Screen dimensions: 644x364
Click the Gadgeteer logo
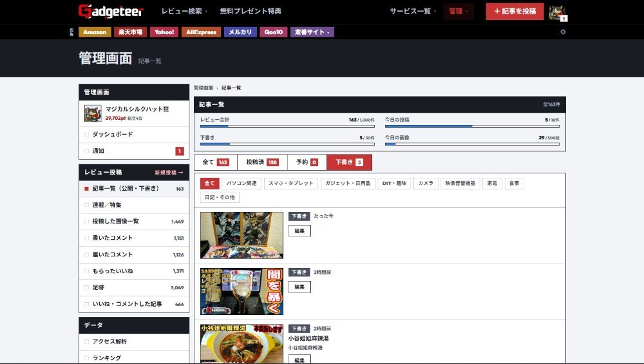click(x=111, y=11)
